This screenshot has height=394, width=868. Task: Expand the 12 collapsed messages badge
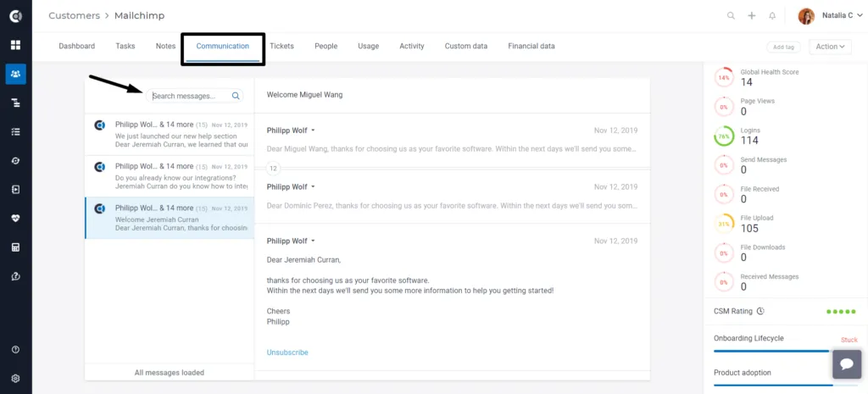coord(273,169)
